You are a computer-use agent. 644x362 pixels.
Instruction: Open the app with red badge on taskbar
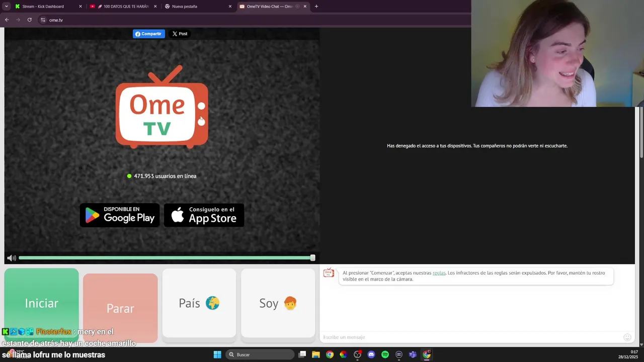pos(357,354)
